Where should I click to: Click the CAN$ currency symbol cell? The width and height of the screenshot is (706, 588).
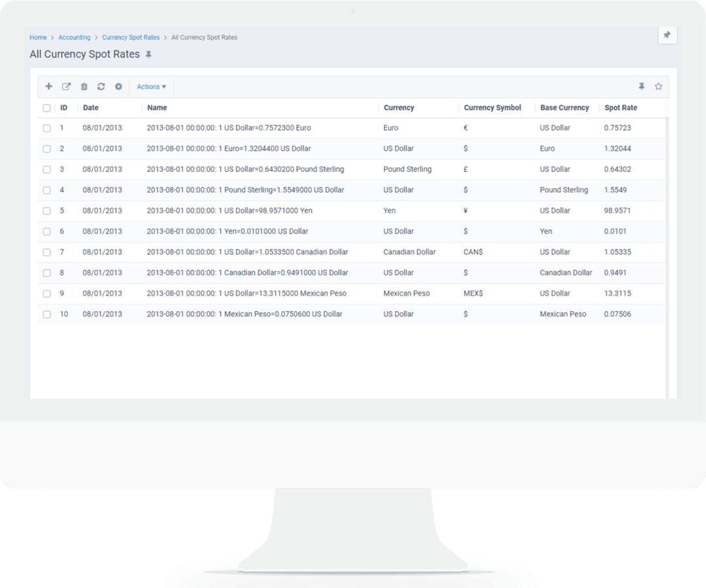[473, 252]
